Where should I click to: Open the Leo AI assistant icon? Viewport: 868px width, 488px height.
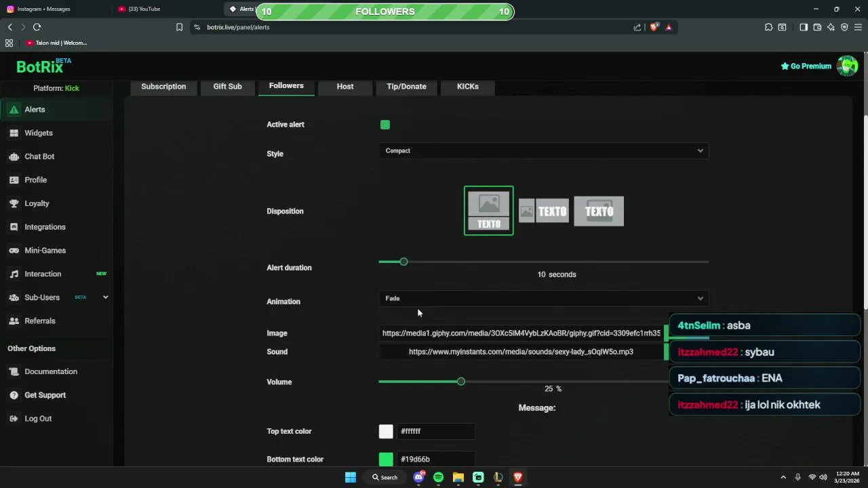(x=831, y=27)
